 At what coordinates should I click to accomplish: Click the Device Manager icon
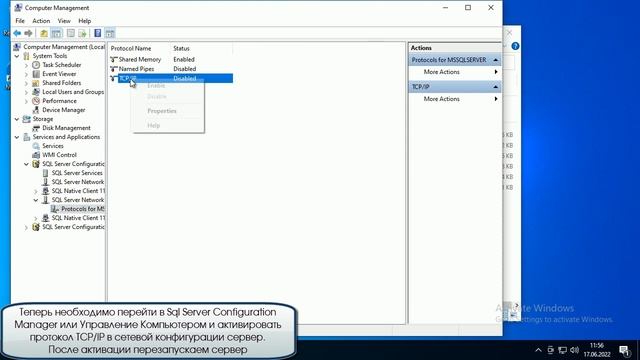(x=36, y=110)
